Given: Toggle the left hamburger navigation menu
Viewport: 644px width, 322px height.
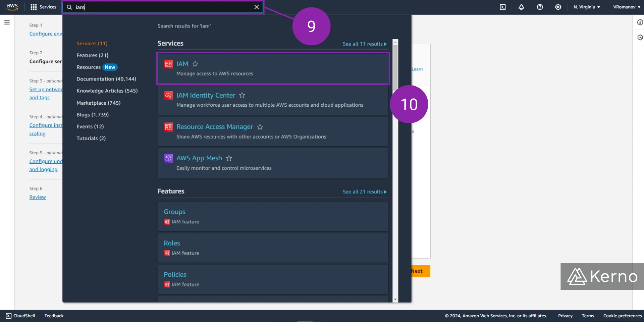Looking at the screenshot, I should (x=7, y=22).
